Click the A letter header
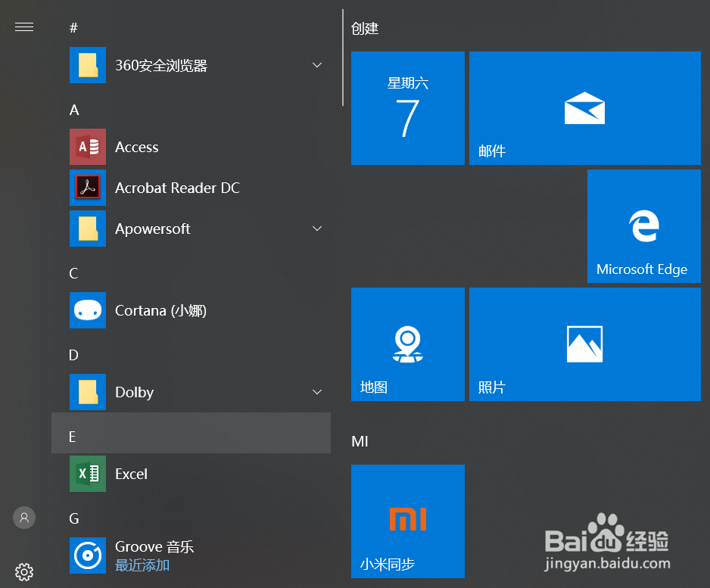Image resolution: width=710 pixels, height=588 pixels. 74,110
